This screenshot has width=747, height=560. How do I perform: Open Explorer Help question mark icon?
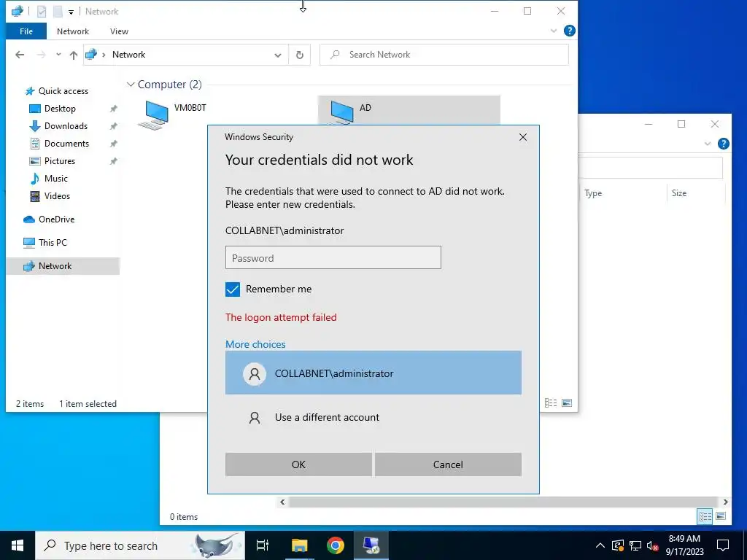(x=569, y=31)
